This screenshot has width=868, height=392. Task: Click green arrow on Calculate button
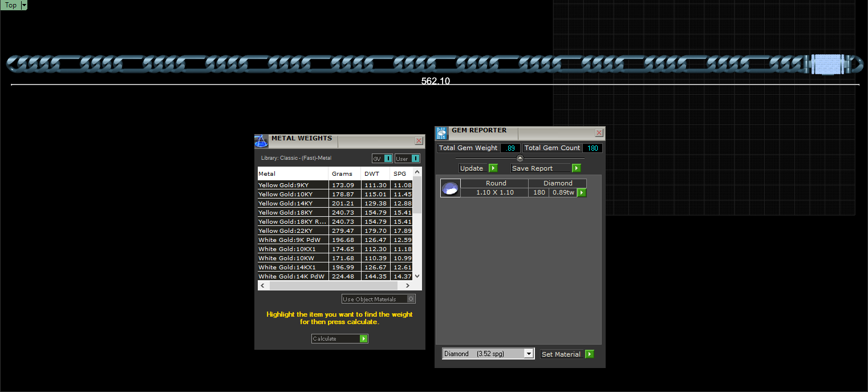click(x=364, y=339)
